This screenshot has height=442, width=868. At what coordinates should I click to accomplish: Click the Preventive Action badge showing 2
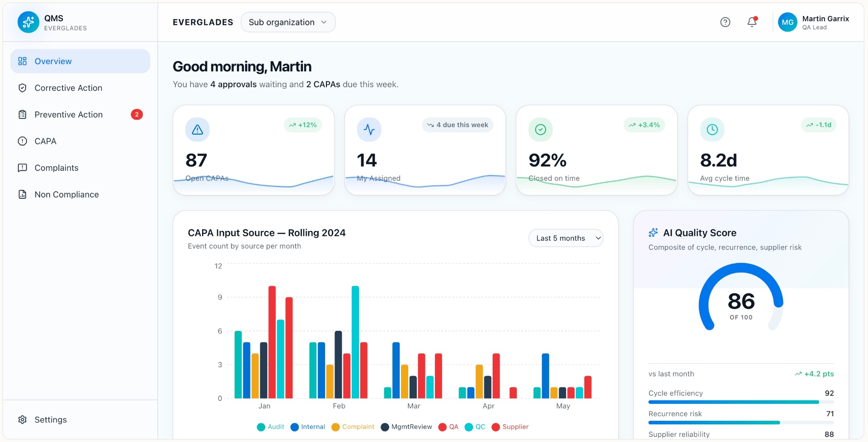point(137,114)
